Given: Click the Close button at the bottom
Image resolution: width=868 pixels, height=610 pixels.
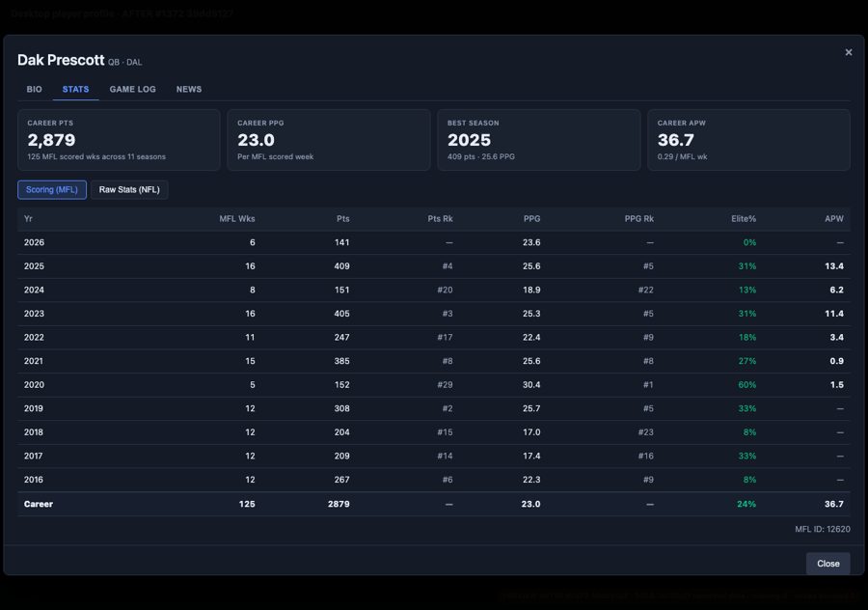Looking at the screenshot, I should click(828, 564).
